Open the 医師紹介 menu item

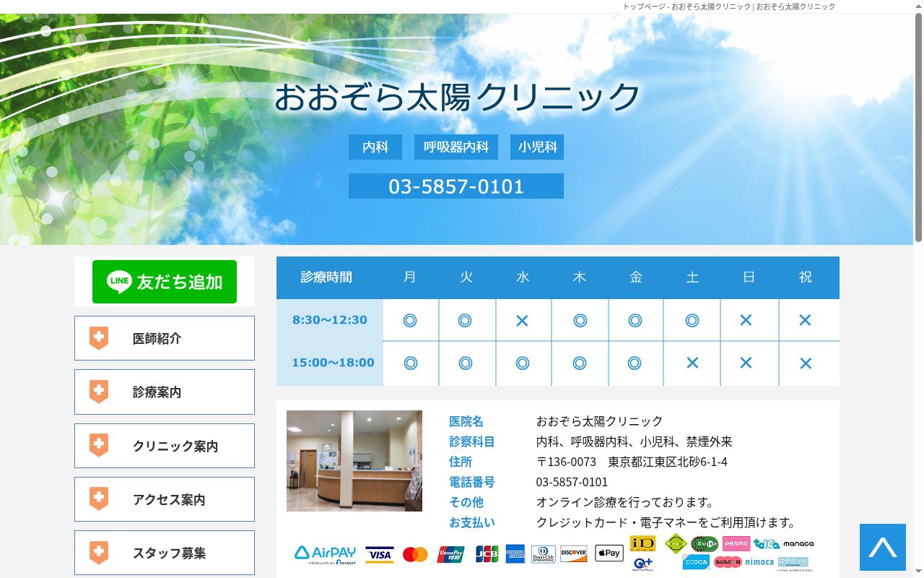[x=165, y=338]
